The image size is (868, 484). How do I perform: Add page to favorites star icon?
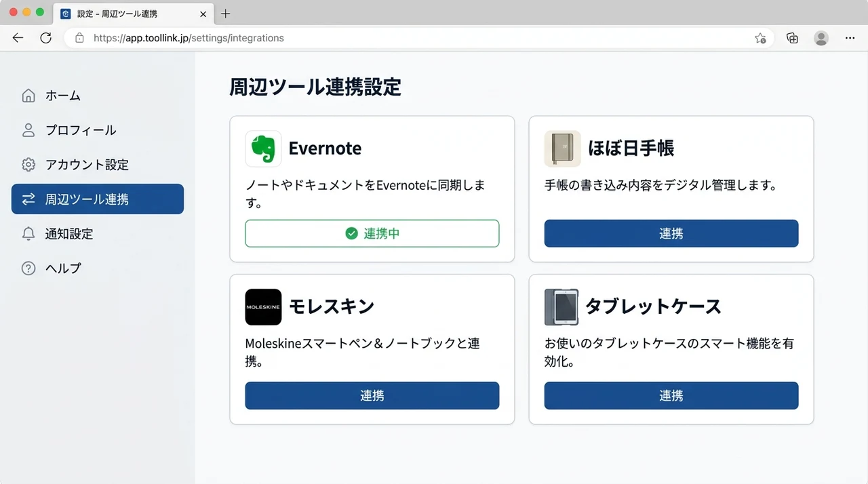tap(760, 38)
